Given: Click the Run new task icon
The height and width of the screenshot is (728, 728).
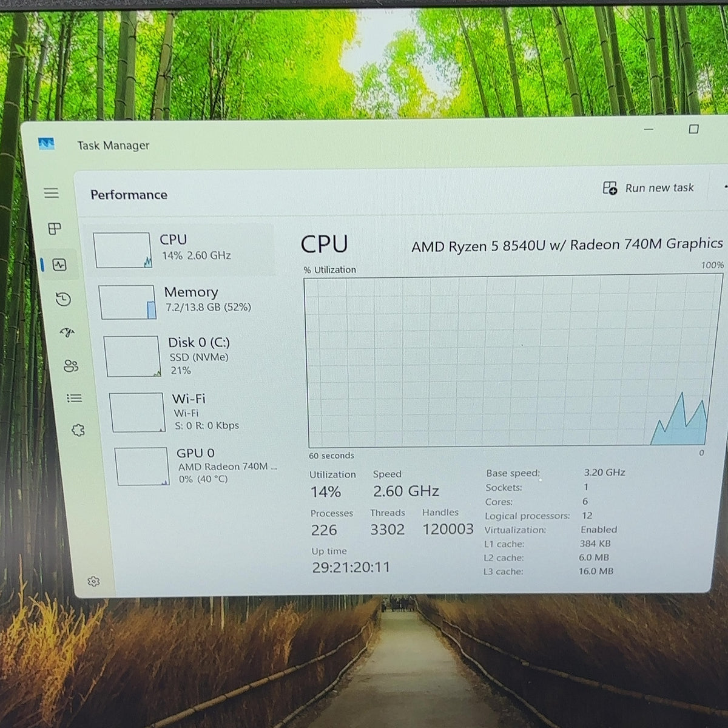Looking at the screenshot, I should 610,188.
